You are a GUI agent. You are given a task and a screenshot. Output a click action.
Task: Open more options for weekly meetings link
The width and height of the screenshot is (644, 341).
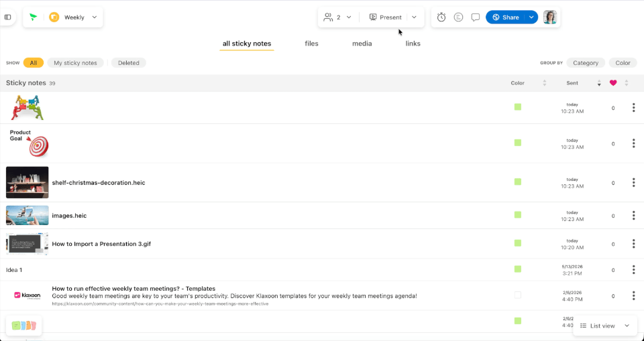click(633, 295)
